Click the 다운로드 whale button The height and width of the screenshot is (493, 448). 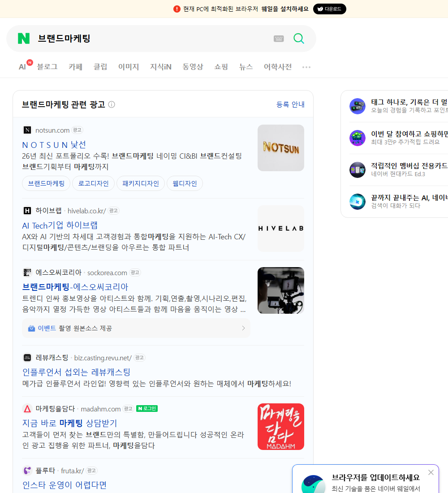click(329, 9)
